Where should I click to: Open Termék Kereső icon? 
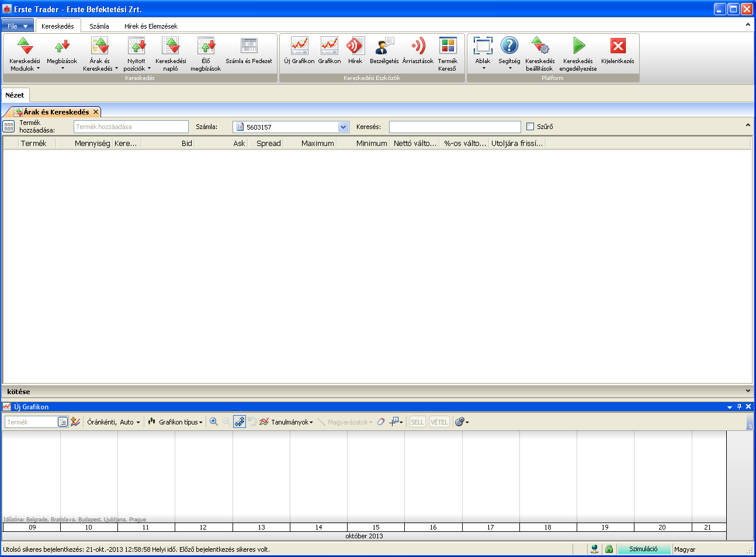click(x=448, y=46)
